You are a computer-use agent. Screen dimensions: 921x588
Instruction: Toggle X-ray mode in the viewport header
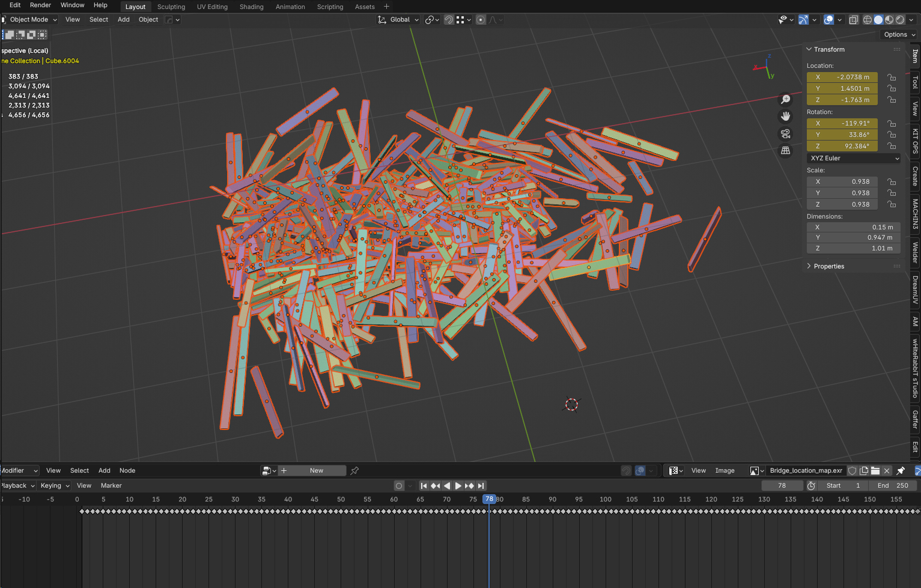coord(853,20)
